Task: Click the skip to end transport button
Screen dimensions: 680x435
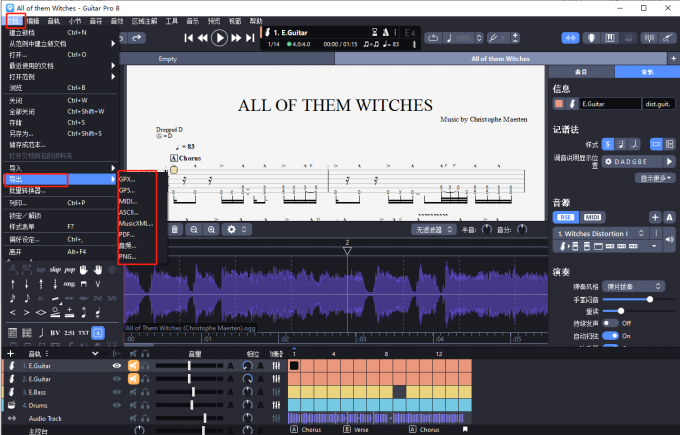Action: coord(251,38)
